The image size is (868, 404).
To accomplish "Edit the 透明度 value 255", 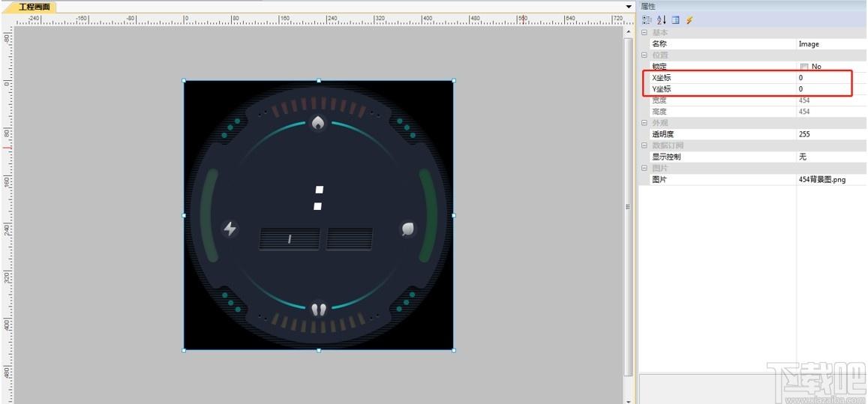I will coord(831,134).
